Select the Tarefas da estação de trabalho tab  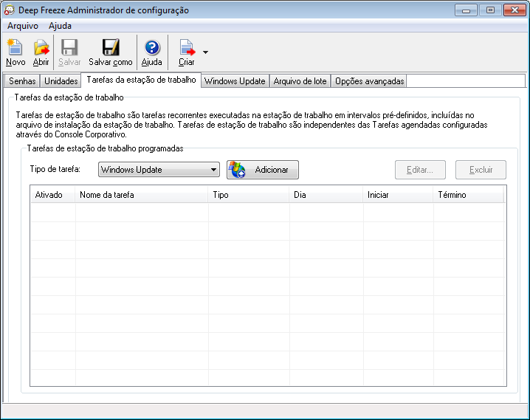coord(141,80)
